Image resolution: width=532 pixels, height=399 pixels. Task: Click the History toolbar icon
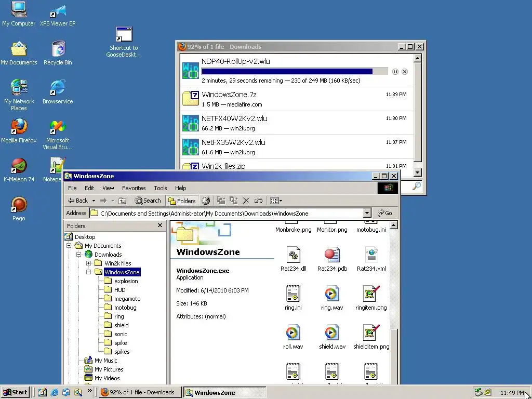click(206, 201)
